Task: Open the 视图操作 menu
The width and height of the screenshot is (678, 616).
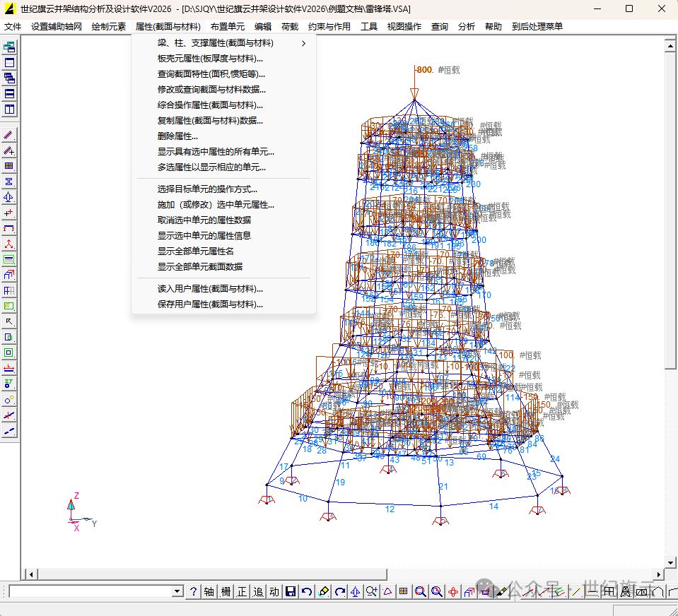Action: click(x=404, y=26)
